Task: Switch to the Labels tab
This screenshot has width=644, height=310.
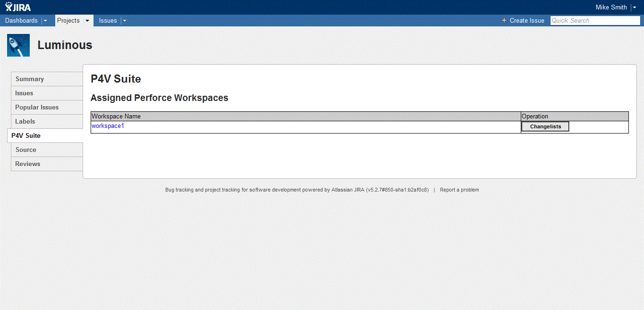Action: point(47,121)
